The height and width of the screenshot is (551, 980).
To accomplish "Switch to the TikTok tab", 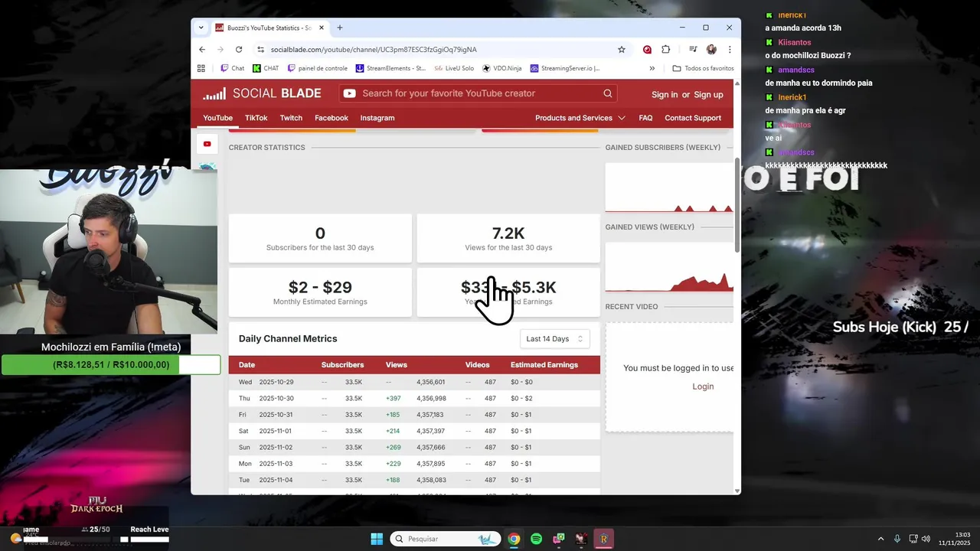I will (256, 118).
